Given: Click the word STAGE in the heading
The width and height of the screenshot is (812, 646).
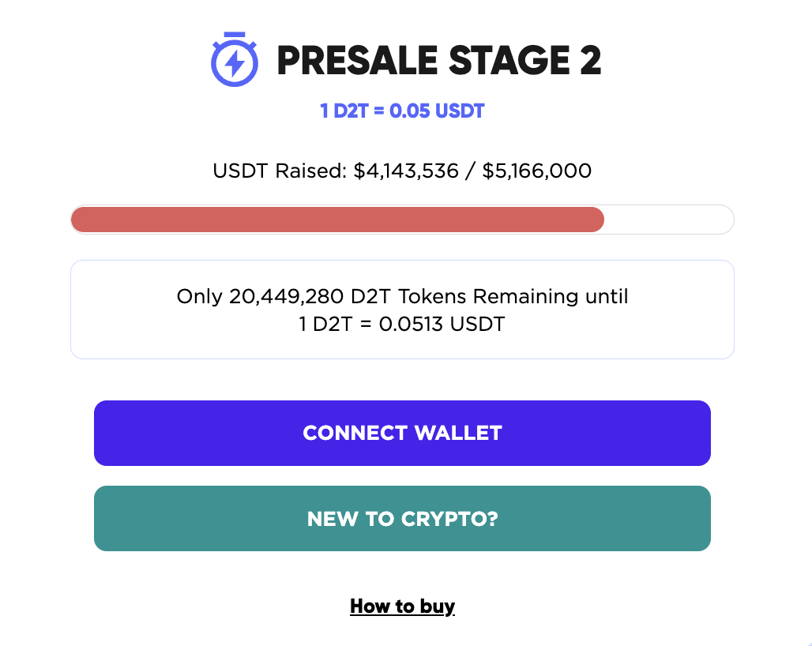Looking at the screenshot, I should click(509, 61).
